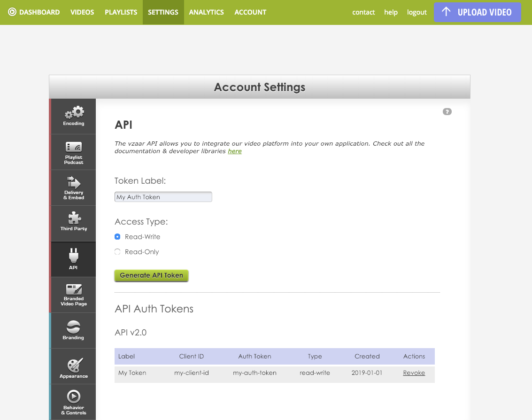Open the Appearance palette icon
The image size is (532, 420).
click(x=75, y=365)
